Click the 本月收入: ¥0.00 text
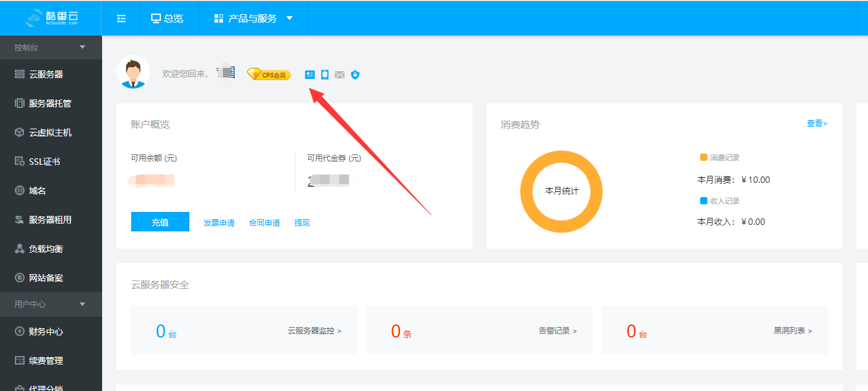Viewport: 868px width, 391px height. pyautogui.click(x=731, y=222)
